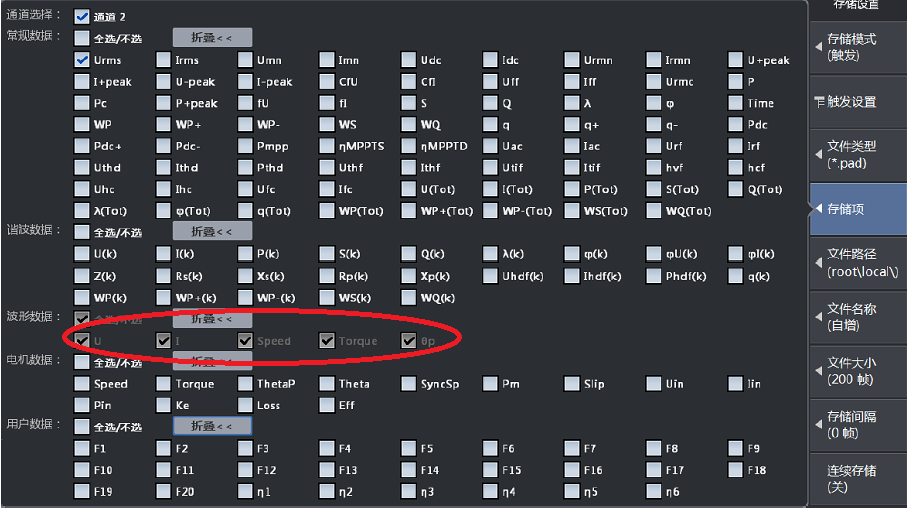Toggle 全选/不选 for 常规数据
908x510 pixels.
click(x=82, y=38)
